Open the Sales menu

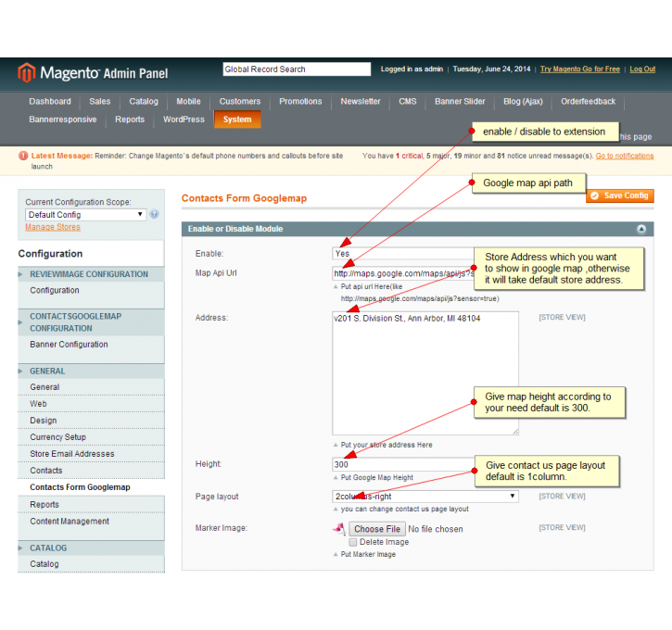pos(100,102)
